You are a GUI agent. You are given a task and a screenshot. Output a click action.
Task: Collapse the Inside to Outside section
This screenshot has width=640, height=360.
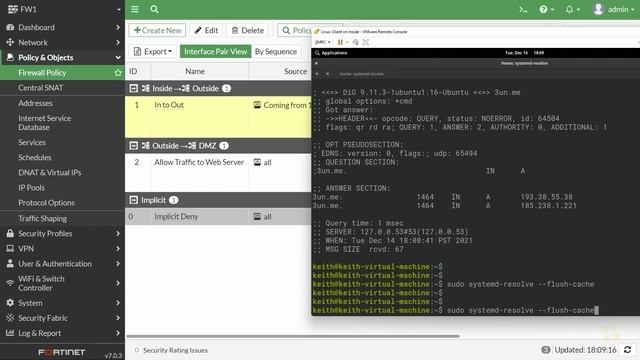point(133,88)
